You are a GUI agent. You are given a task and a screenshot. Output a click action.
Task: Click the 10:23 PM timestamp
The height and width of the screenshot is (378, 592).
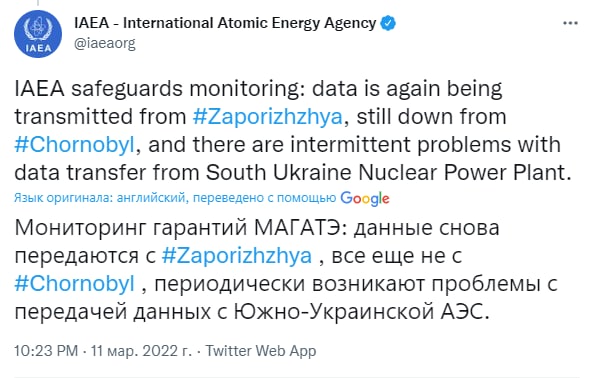point(46,351)
